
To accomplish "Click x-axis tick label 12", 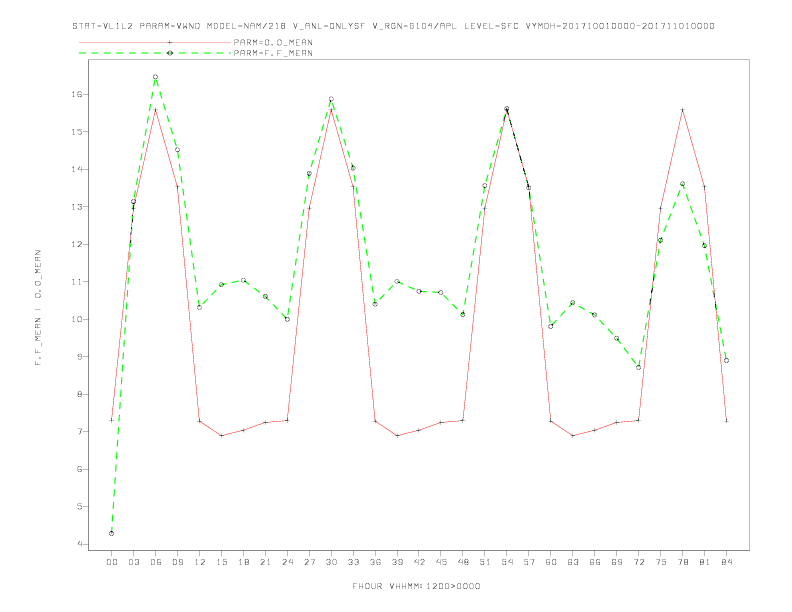I will (200, 562).
